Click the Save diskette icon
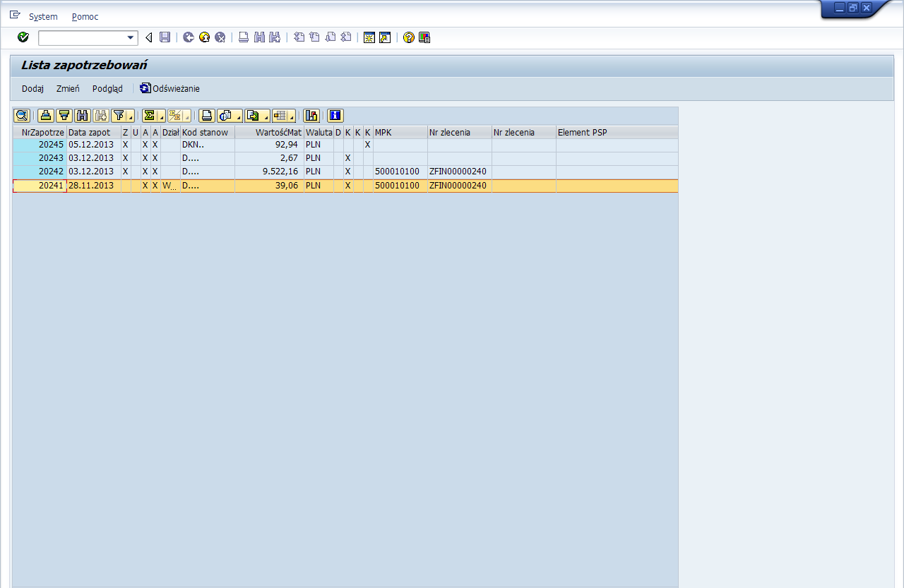The height and width of the screenshot is (588, 904). click(x=165, y=37)
